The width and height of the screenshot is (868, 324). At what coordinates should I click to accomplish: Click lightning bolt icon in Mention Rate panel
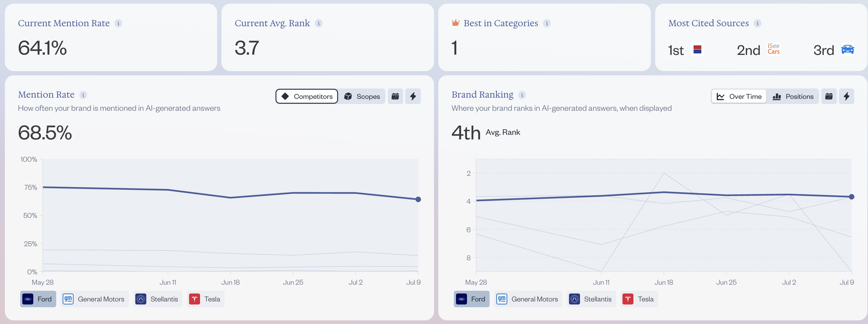[x=413, y=97]
